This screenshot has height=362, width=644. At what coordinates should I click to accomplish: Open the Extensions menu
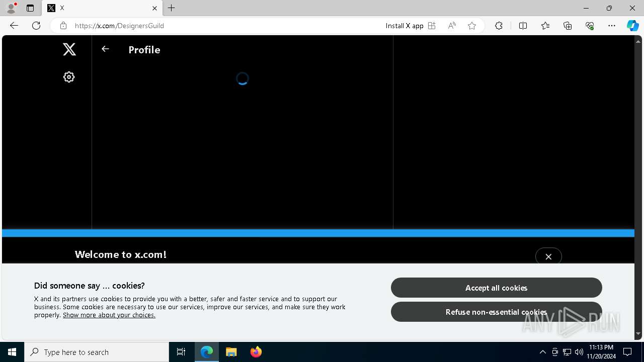click(x=499, y=26)
